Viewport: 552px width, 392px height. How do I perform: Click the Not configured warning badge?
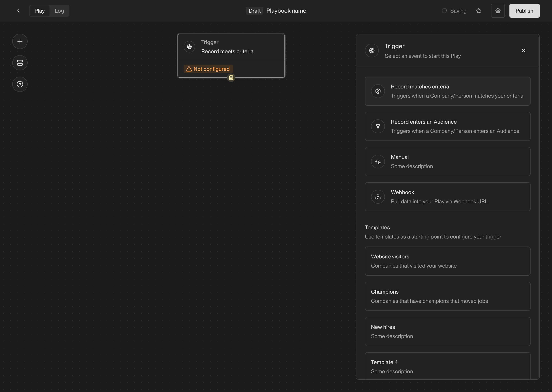(208, 69)
